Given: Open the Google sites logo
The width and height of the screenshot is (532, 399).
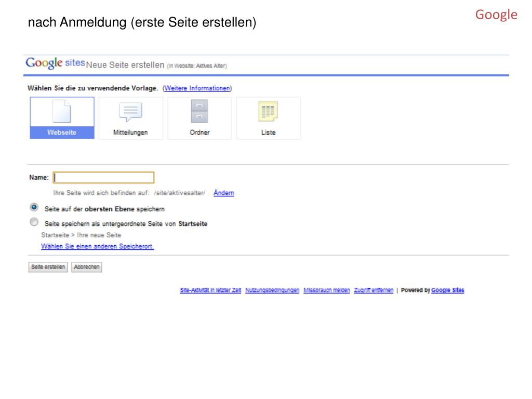Looking at the screenshot, I should (x=55, y=63).
